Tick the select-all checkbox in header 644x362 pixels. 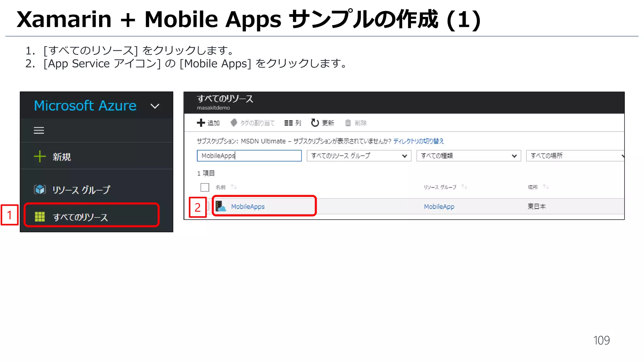click(x=205, y=187)
